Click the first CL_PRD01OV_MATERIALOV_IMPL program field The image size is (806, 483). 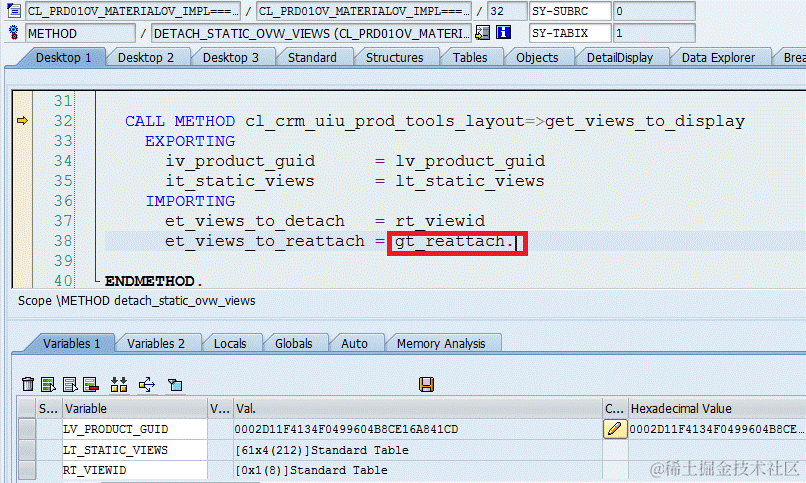coord(133,11)
